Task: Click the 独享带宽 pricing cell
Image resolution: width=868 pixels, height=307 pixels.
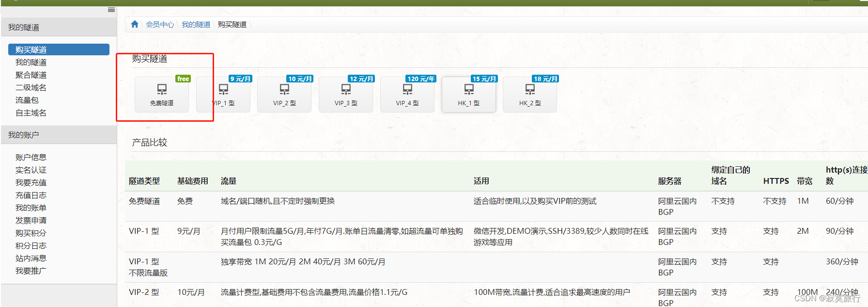Action: (x=303, y=261)
